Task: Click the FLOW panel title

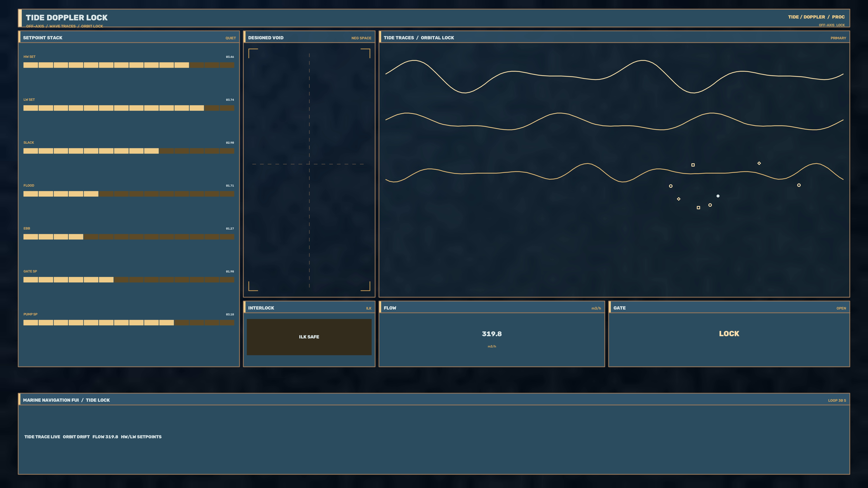Action: coord(390,308)
